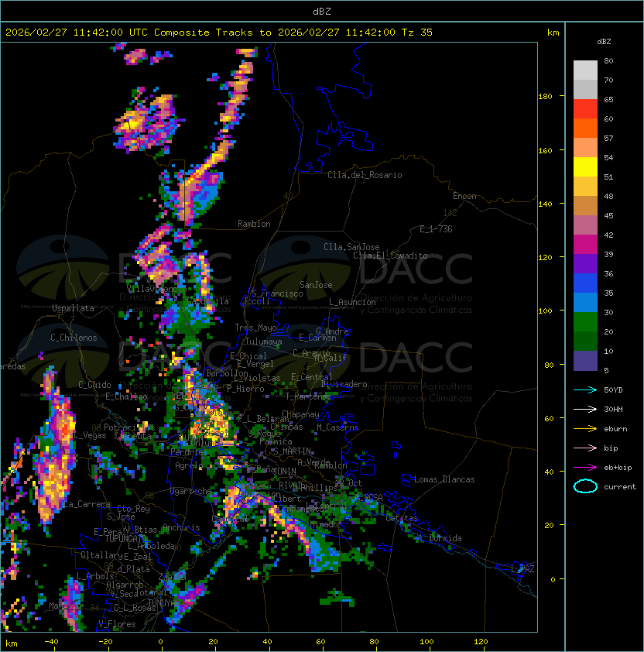Click the 'Composite Tracks' timestamp header text

tap(219, 33)
